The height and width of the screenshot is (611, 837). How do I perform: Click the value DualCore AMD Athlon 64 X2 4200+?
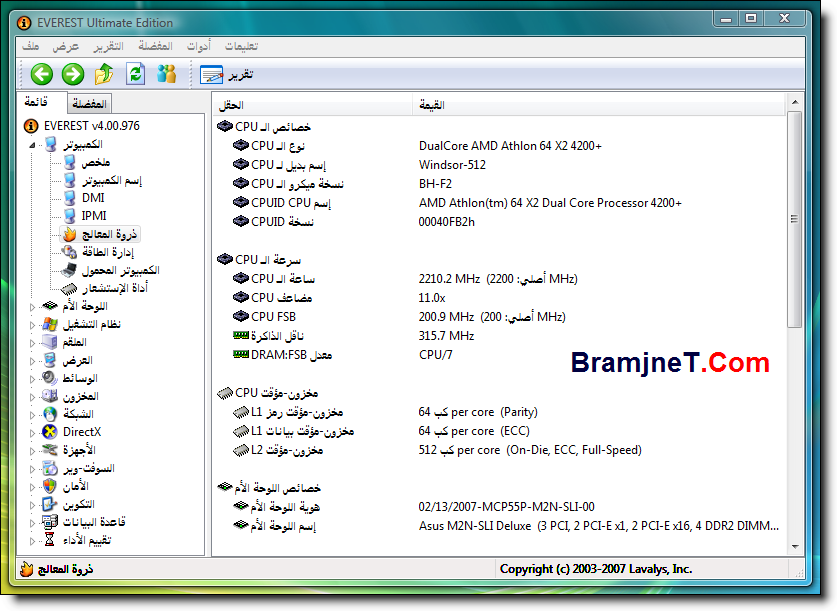click(510, 146)
